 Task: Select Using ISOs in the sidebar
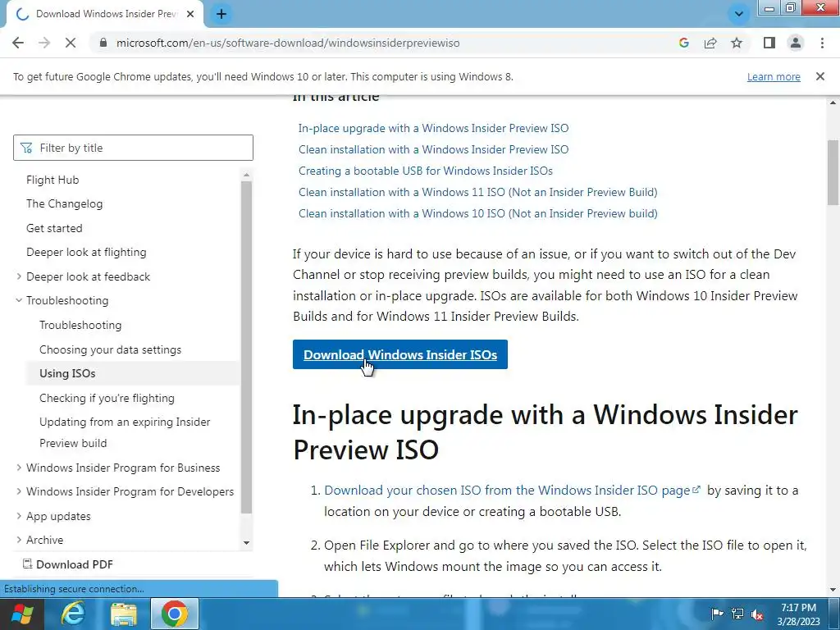point(67,373)
